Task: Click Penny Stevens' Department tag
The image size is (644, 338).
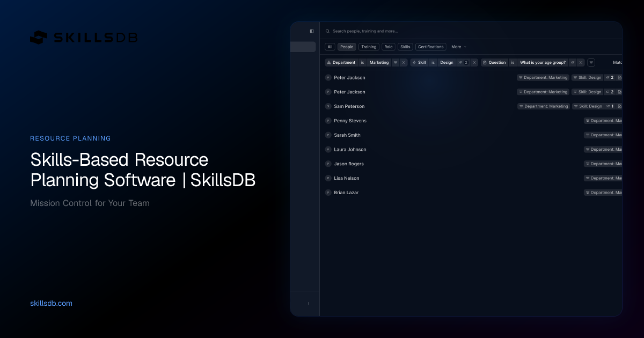Action: click(x=603, y=121)
